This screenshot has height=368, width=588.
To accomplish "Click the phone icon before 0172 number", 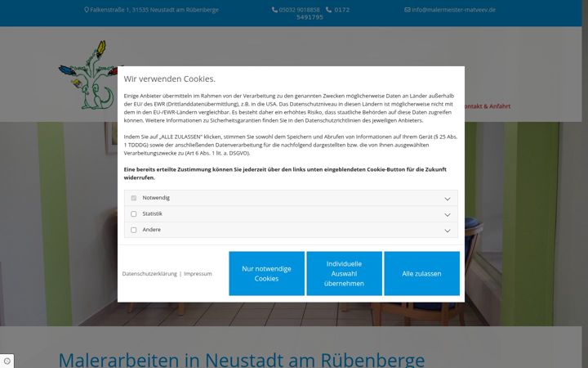I will (328, 10).
